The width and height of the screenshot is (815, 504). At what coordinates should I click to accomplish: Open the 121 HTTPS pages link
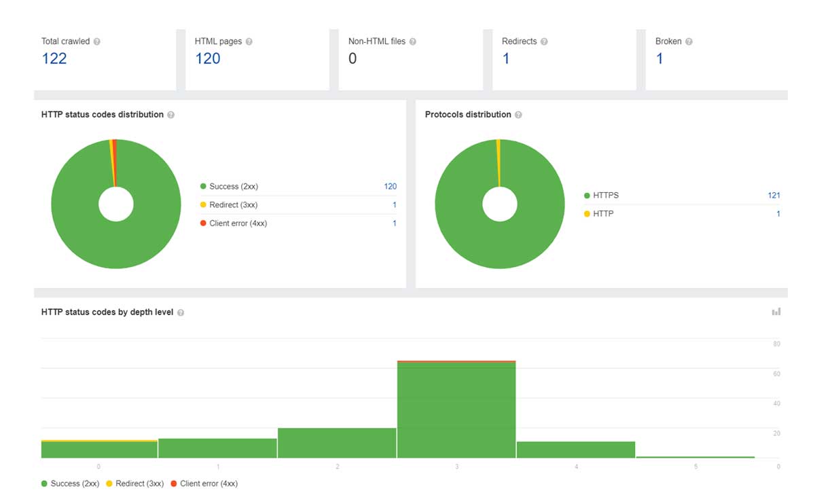(774, 196)
